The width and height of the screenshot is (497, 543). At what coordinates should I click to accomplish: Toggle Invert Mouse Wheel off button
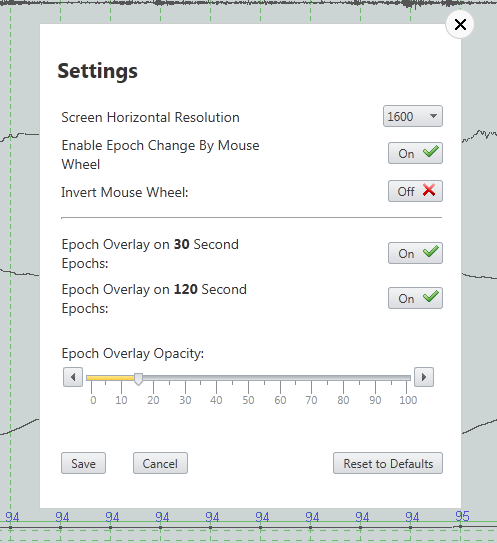point(415,191)
